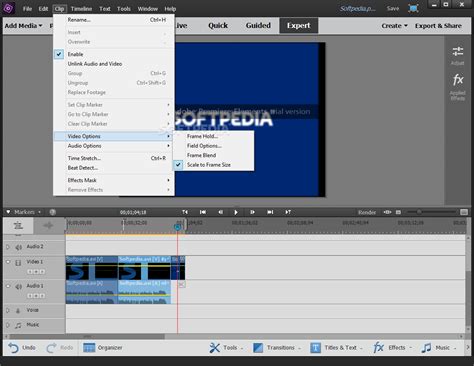
Task: Select Field Options menu entry
Action: tap(213, 146)
